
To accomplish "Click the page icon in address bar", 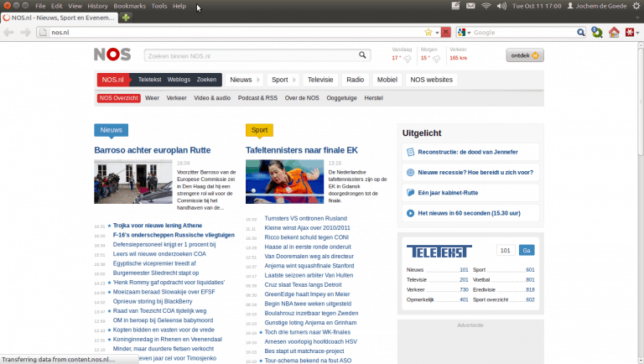I will coord(43,32).
